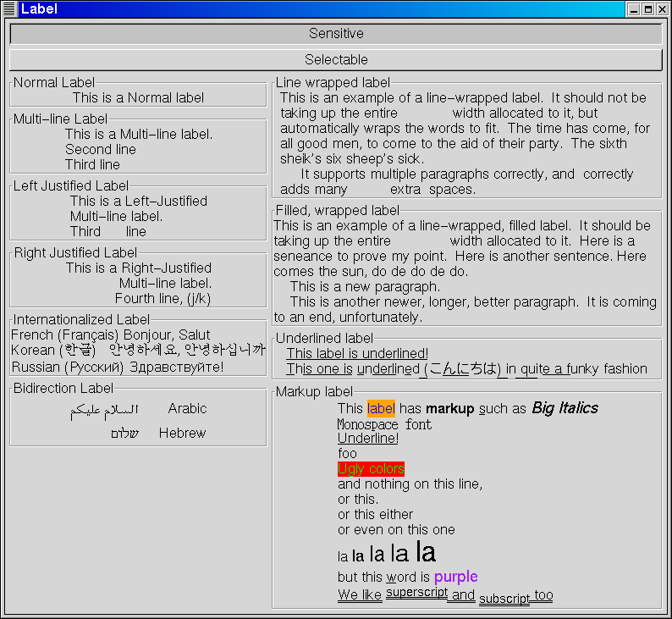Click the orange-highlighted word "label"
672x619 pixels.
[x=381, y=409]
